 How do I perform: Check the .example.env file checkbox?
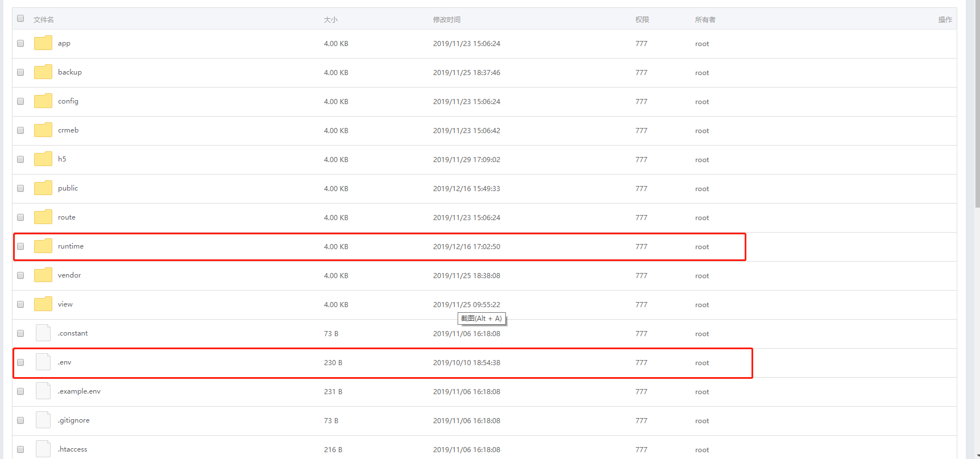click(20, 391)
